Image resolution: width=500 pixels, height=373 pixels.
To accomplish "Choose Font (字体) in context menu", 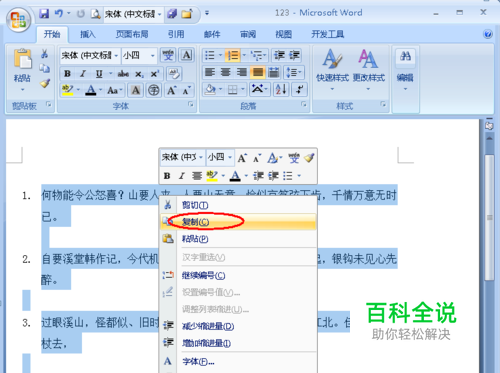I will click(238, 361).
